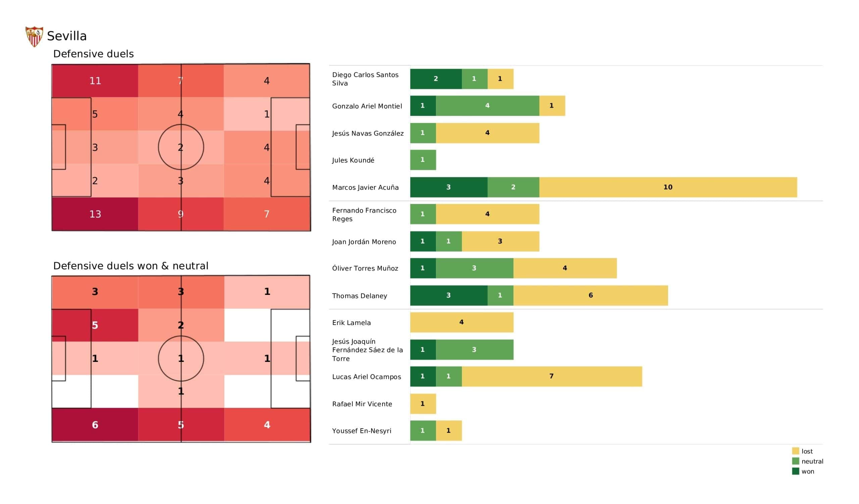Select the Sevilla team title text
The height and width of the screenshot is (504, 859).
tap(67, 36)
